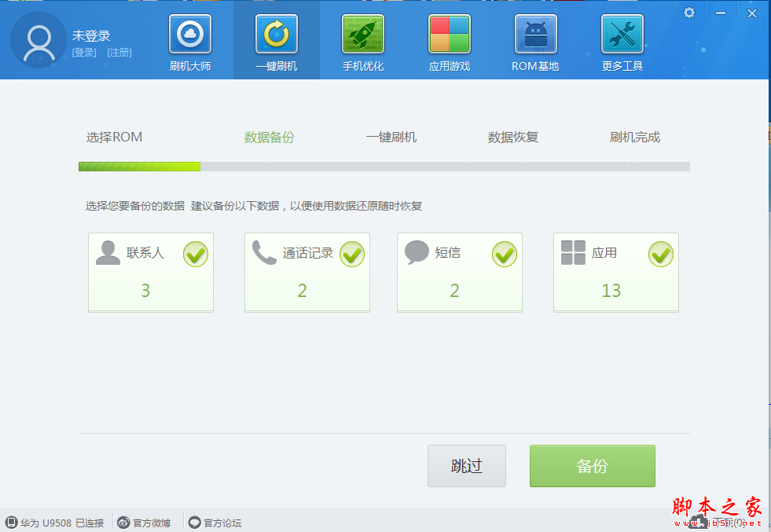Click the 手机优化 tab label
The height and width of the screenshot is (532, 771).
pos(363,66)
